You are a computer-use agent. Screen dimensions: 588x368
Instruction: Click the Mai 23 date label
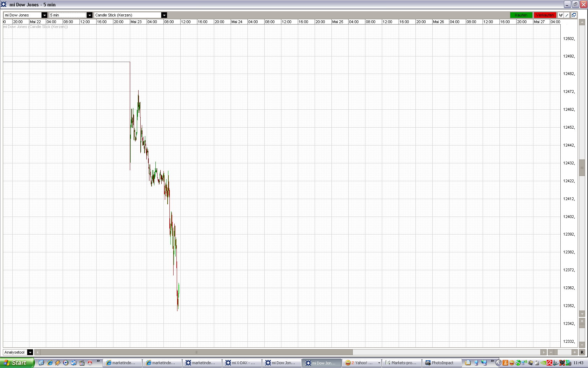[x=136, y=22]
